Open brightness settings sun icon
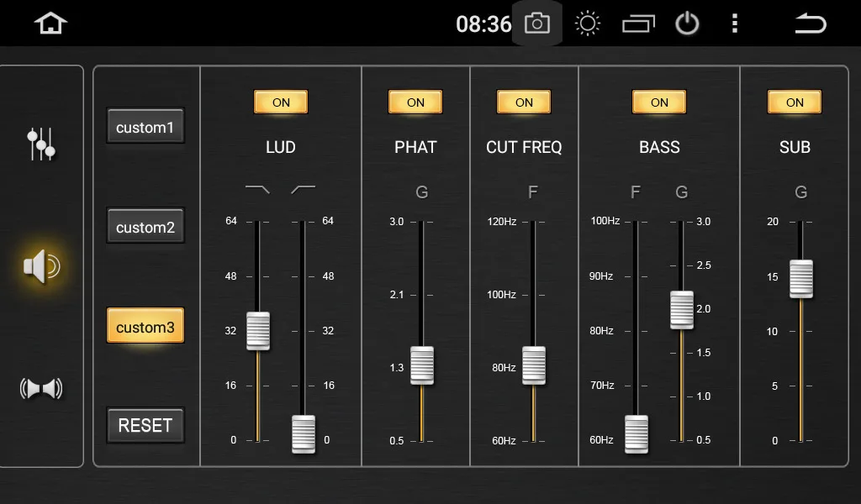 pos(587,24)
